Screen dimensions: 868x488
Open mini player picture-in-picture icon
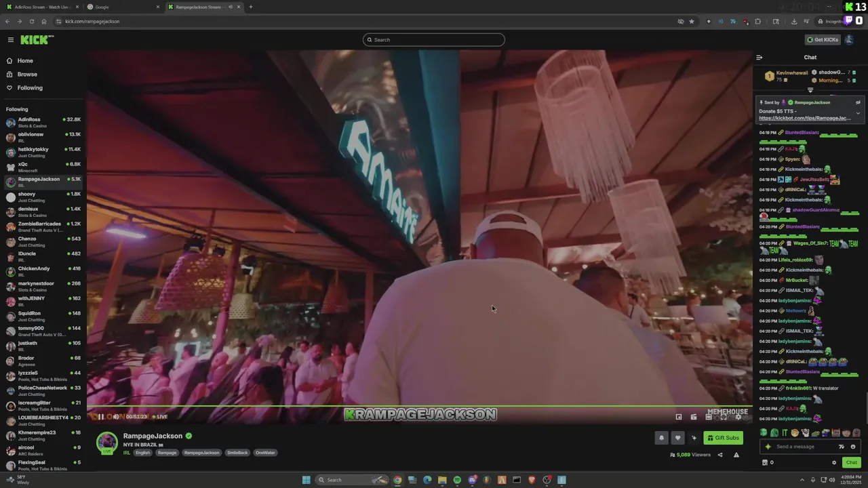tap(679, 417)
